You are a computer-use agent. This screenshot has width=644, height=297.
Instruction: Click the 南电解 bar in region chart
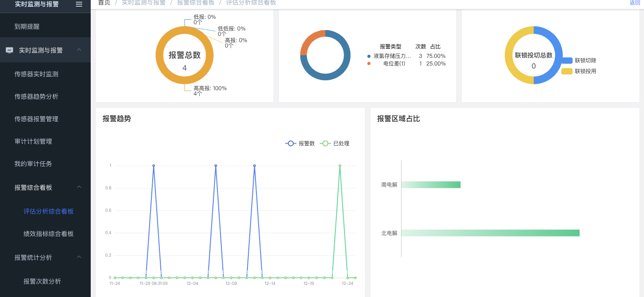point(431,185)
